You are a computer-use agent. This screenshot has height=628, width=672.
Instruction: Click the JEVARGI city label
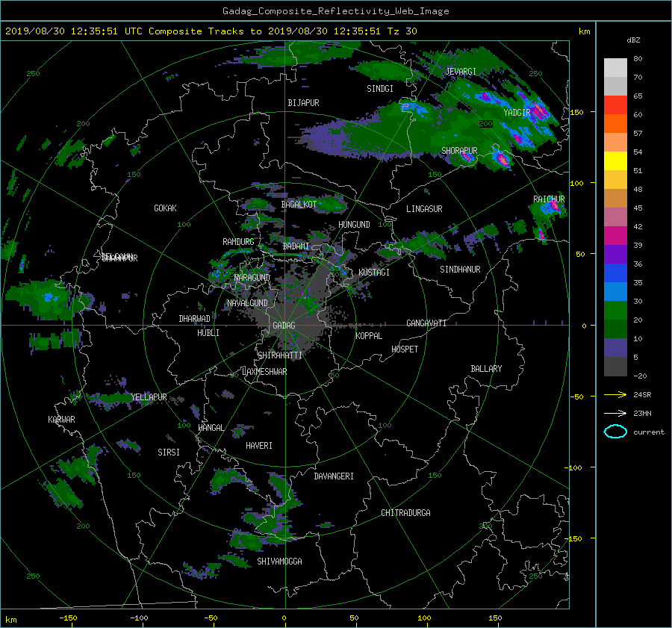pos(461,72)
